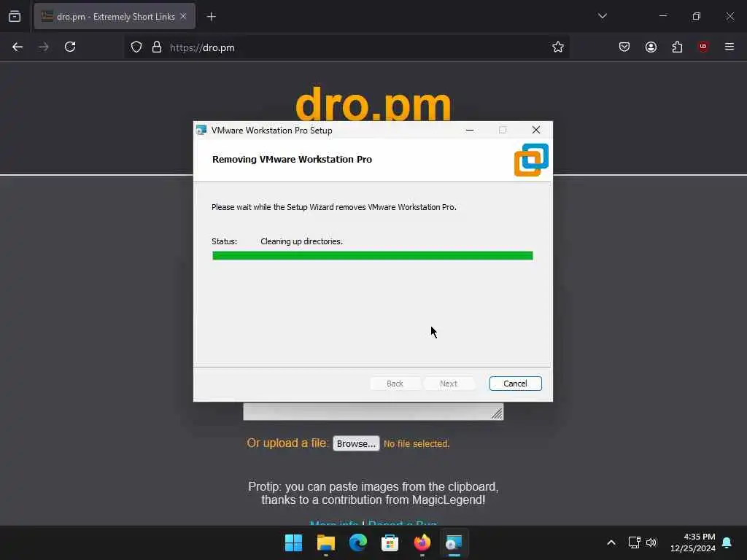Screen dimensions: 747x560
Task: Open the Windows Start menu
Action: [x=293, y=542]
